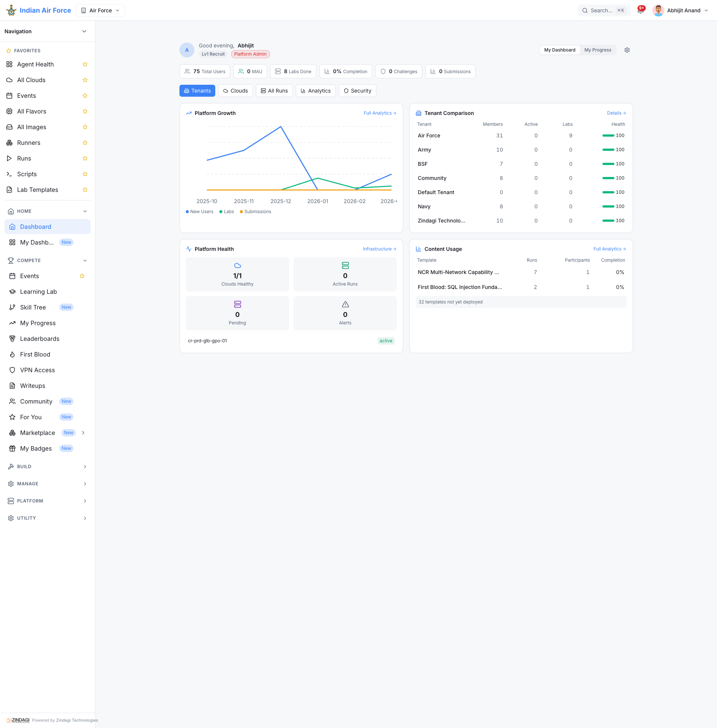Click Air Force health progress bar
The image size is (717, 728).
tap(608, 136)
